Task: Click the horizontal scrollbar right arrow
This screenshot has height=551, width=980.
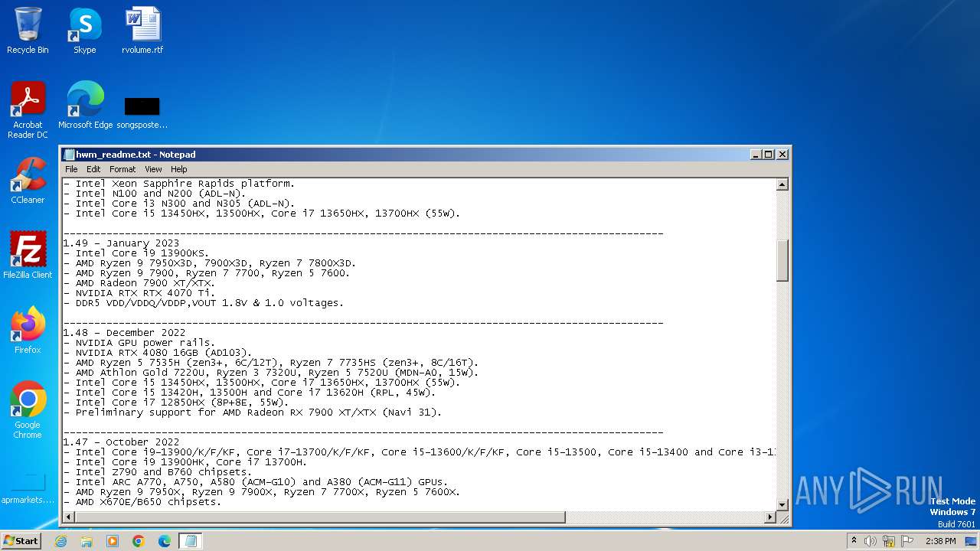Action: pyautogui.click(x=770, y=517)
